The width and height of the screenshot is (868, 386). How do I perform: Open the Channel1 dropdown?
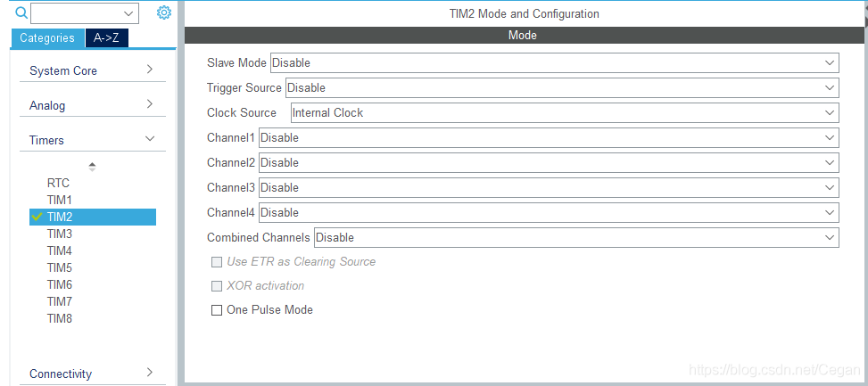coord(550,137)
